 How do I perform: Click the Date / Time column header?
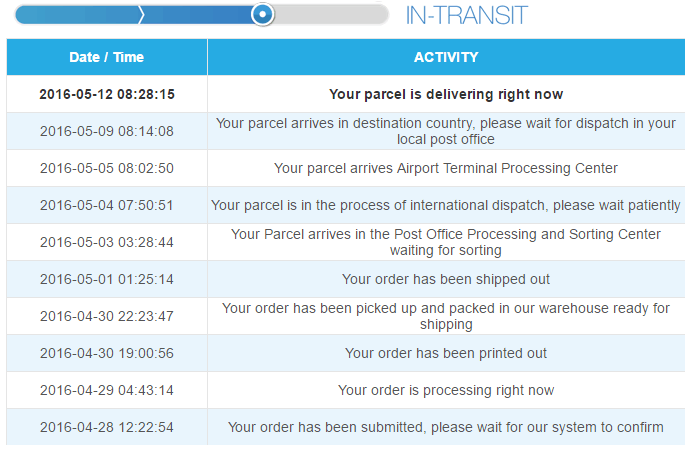point(107,57)
